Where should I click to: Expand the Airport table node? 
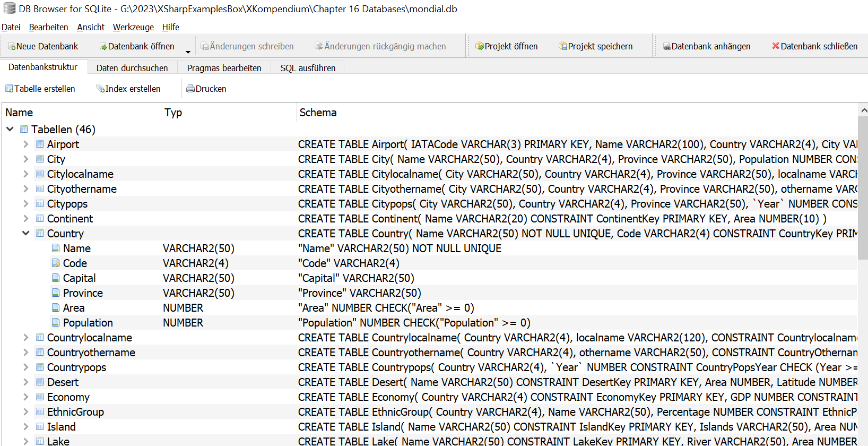[x=25, y=144]
